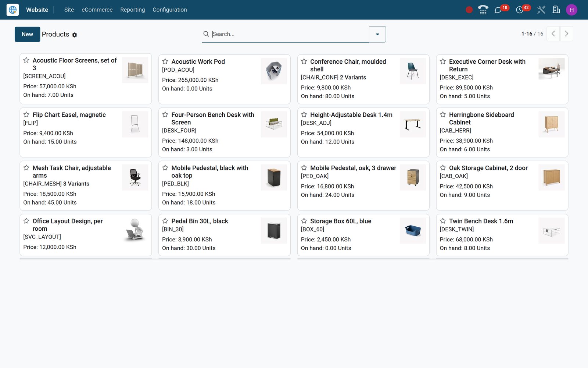This screenshot has width=588, height=368.
Task: Open the user avatar H menu
Action: click(571, 10)
